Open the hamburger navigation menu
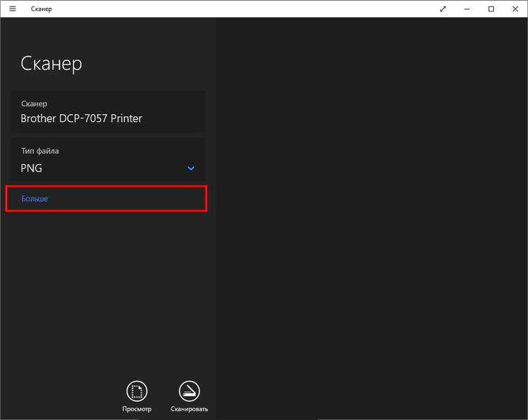Viewport: 528px width, 420px height. click(x=12, y=9)
